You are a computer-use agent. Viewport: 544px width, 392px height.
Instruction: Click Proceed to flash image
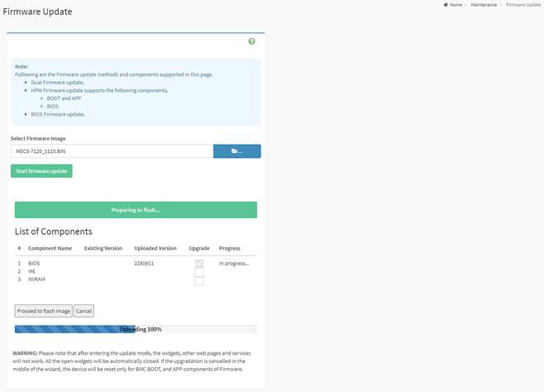(43, 311)
